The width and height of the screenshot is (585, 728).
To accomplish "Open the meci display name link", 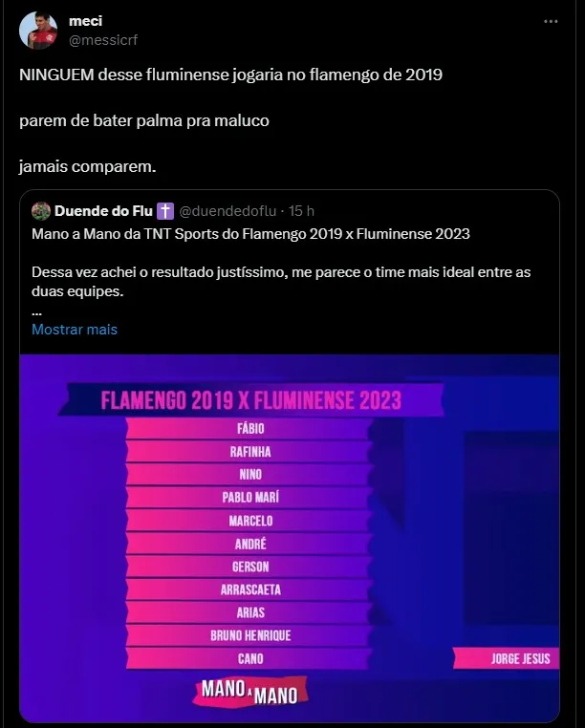I will (x=86, y=20).
